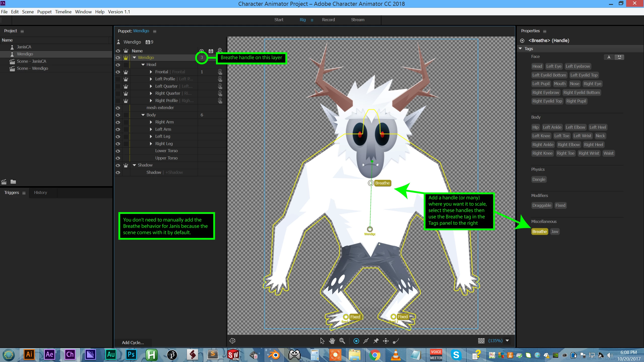Expand the Right Arm group
Image resolution: width=644 pixels, height=362 pixels.
click(151, 122)
